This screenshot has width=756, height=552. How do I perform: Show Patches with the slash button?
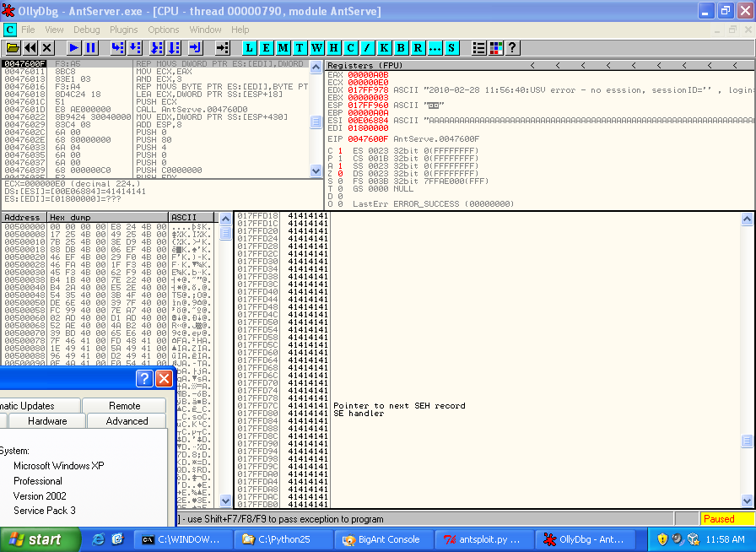367,48
